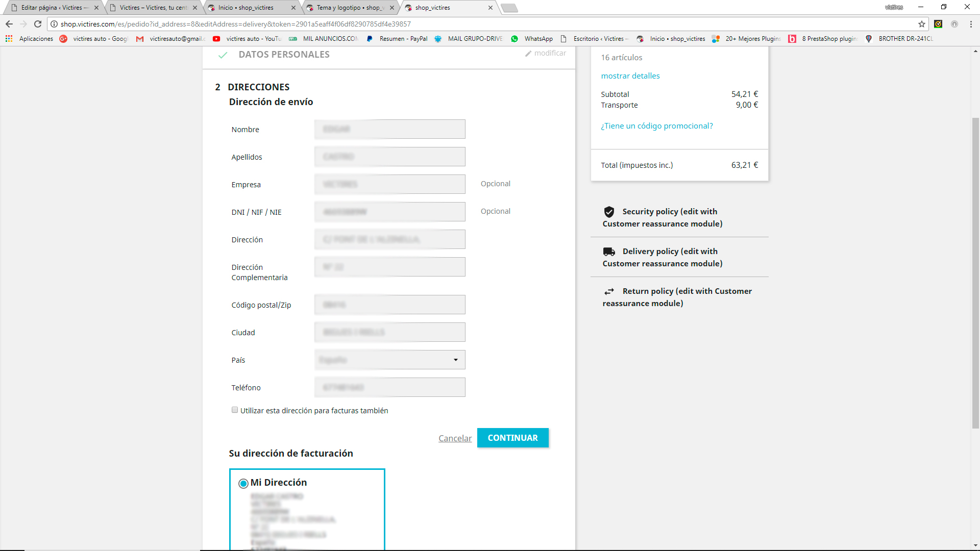
Task: Click the pencil modificar icon
Action: click(528, 54)
